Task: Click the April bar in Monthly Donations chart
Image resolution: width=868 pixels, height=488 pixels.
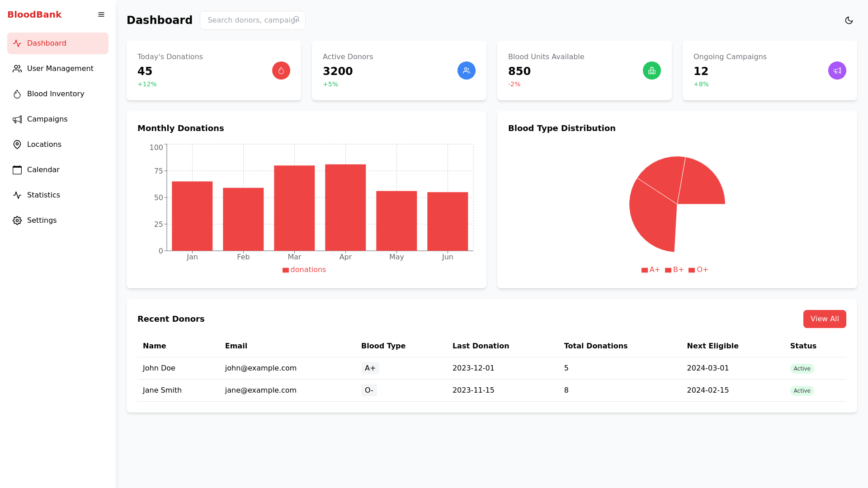Action: tap(345, 208)
